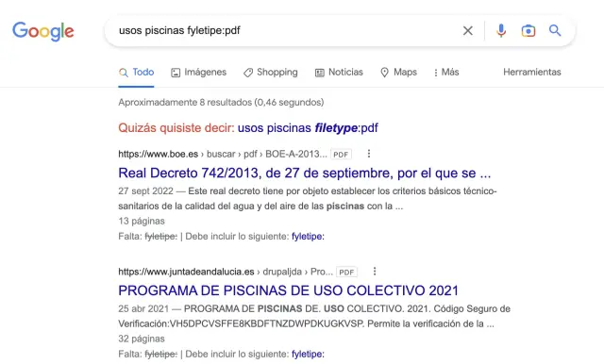Open search by image camera icon

[x=528, y=31]
